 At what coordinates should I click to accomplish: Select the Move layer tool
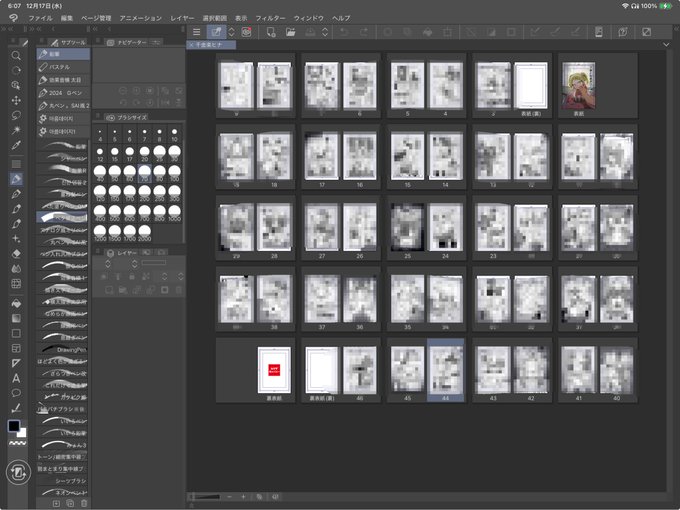16,100
